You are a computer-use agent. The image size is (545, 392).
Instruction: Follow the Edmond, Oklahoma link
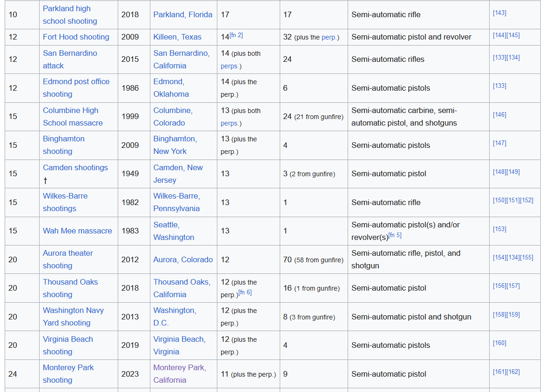coord(171,88)
